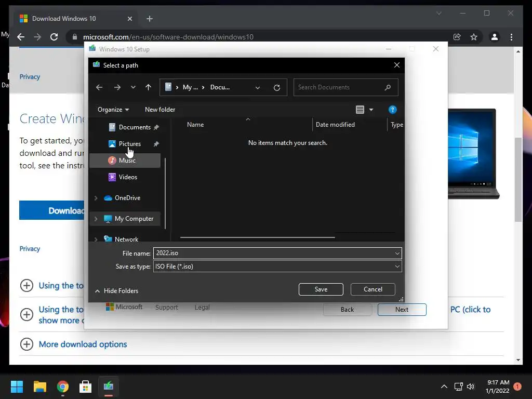
Task: Click Next in Windows 10 Setup
Action: tap(402, 310)
